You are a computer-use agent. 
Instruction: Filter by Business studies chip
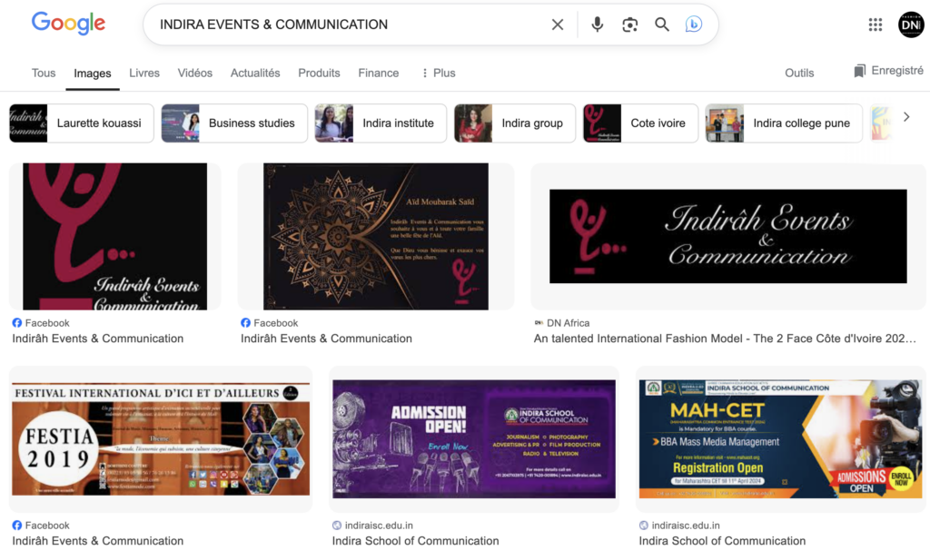tap(234, 123)
